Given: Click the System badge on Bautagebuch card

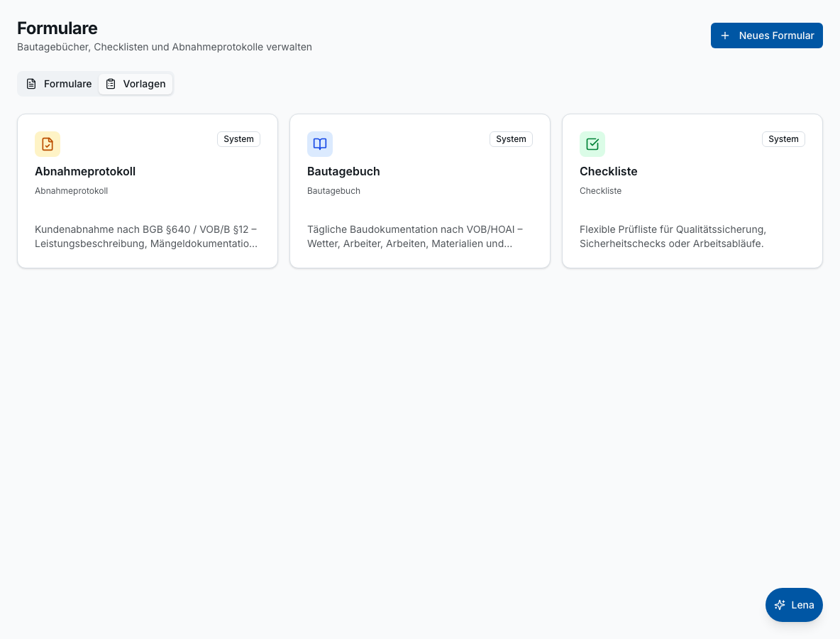Looking at the screenshot, I should [x=511, y=139].
